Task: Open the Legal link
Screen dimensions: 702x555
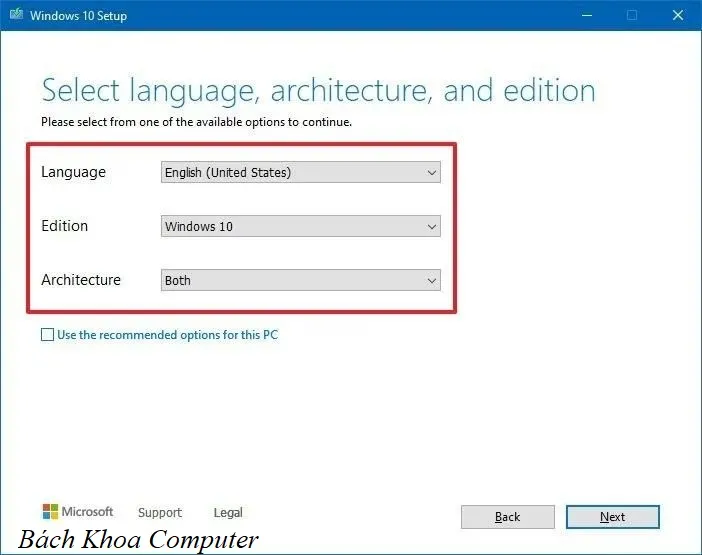Action: point(228,513)
